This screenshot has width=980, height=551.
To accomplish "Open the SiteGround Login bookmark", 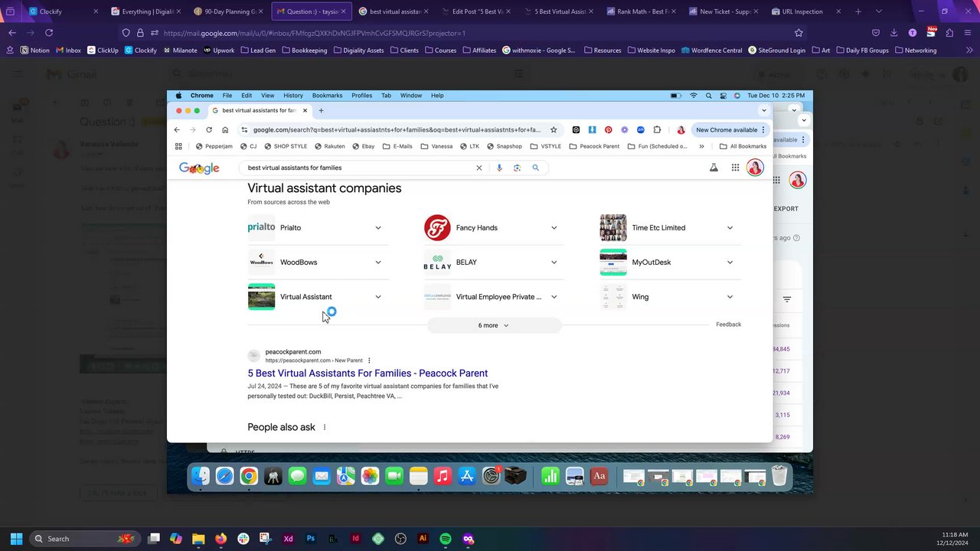I will (x=777, y=51).
